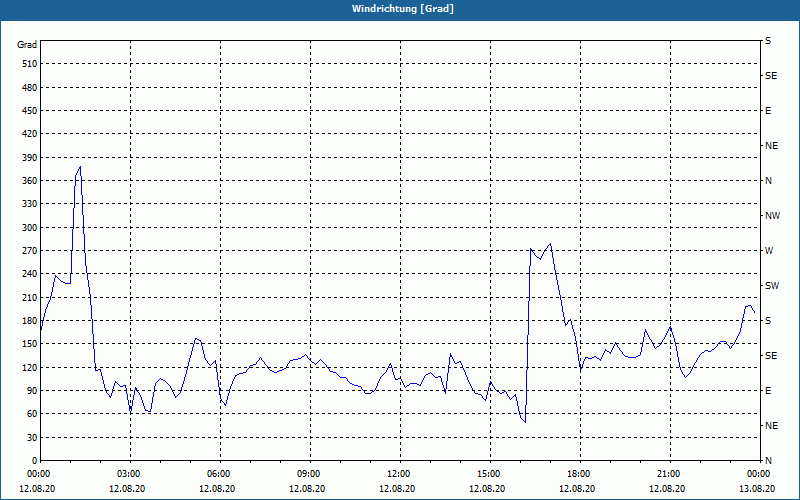This screenshot has width=800, height=500.
Task: Select the 150 y-axis tick label
Action: pos(30,344)
